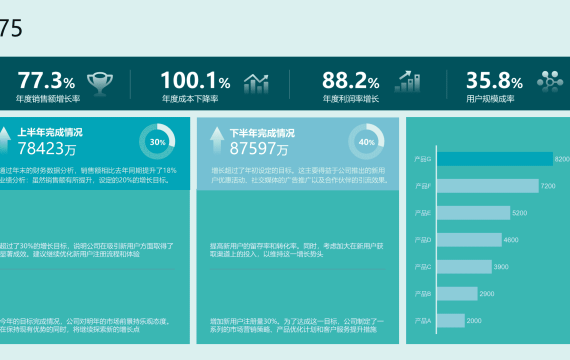Click the 下半年完成情况 heading

262,133
